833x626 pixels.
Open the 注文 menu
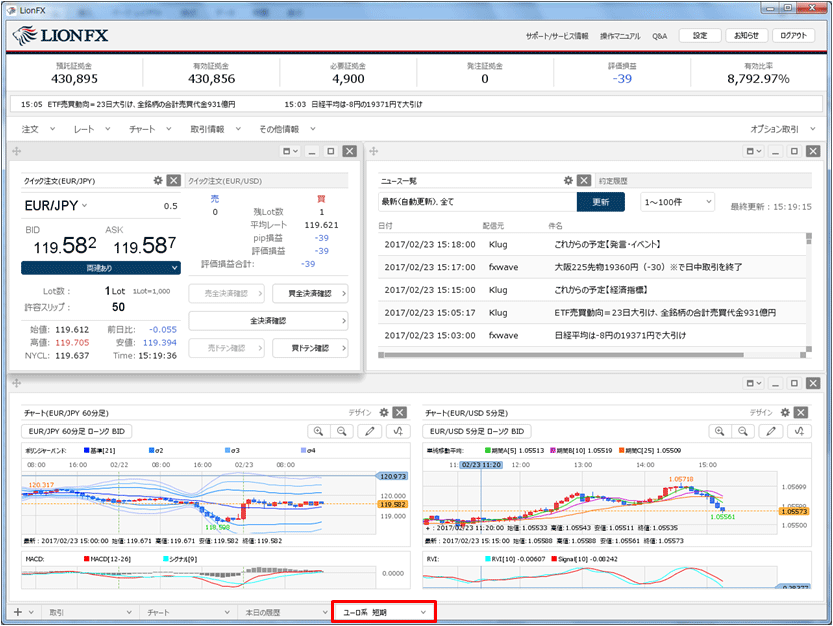coord(38,129)
